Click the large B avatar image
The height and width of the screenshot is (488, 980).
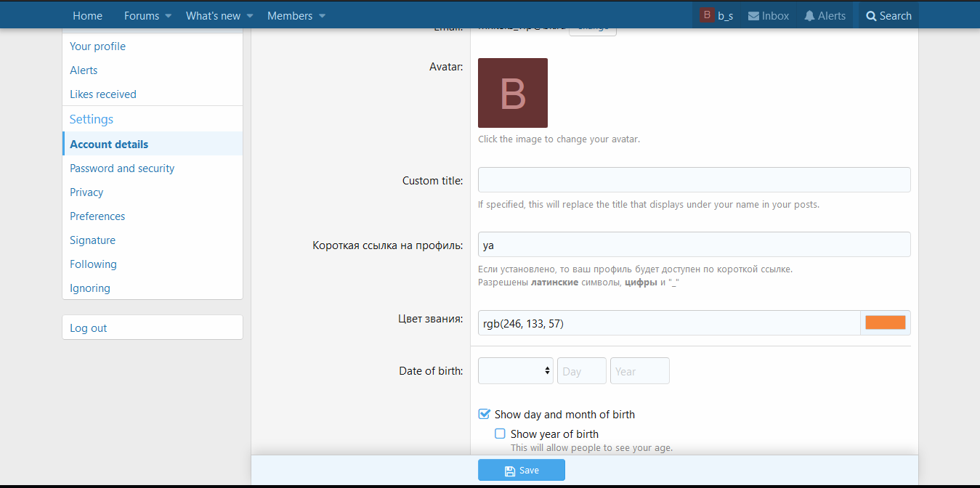pos(512,93)
